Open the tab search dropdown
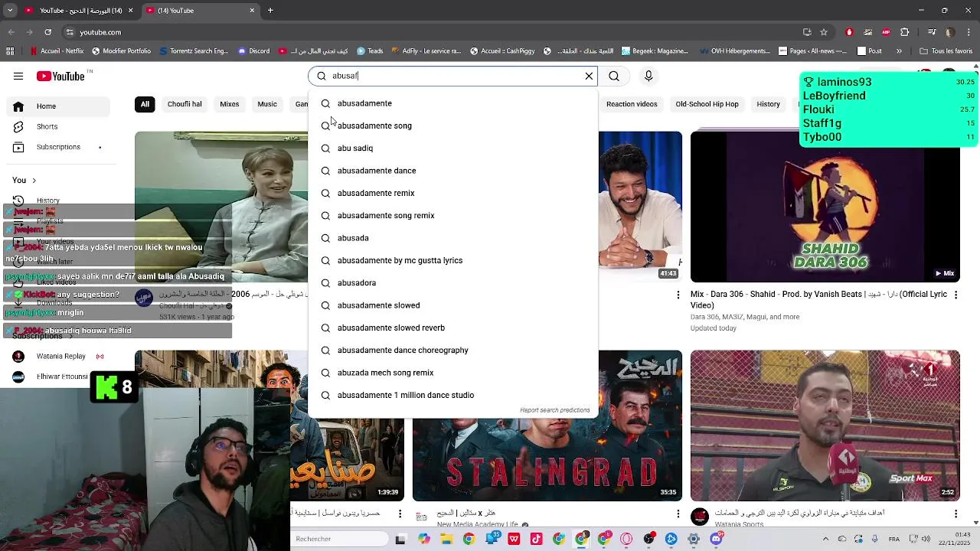Image resolution: width=980 pixels, height=551 pixels. point(11,11)
